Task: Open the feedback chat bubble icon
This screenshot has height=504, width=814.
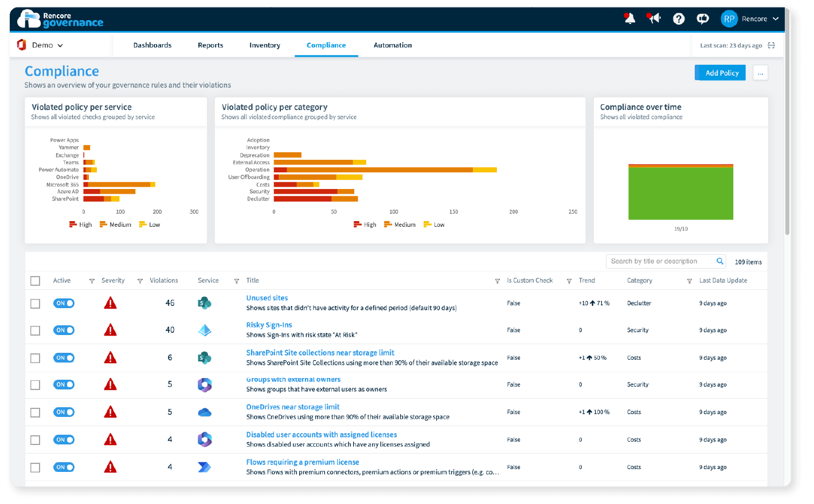Action: point(703,19)
